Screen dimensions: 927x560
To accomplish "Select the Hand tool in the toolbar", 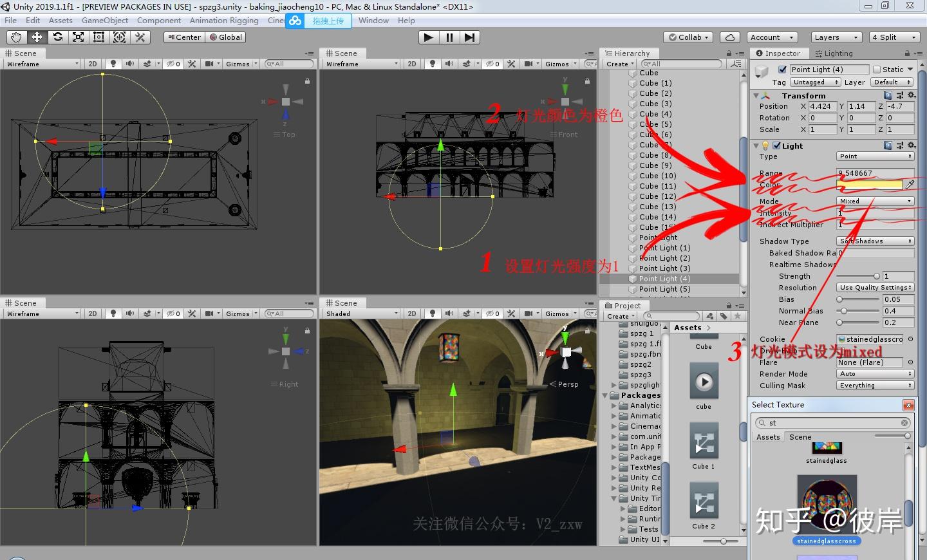I will click(x=16, y=37).
